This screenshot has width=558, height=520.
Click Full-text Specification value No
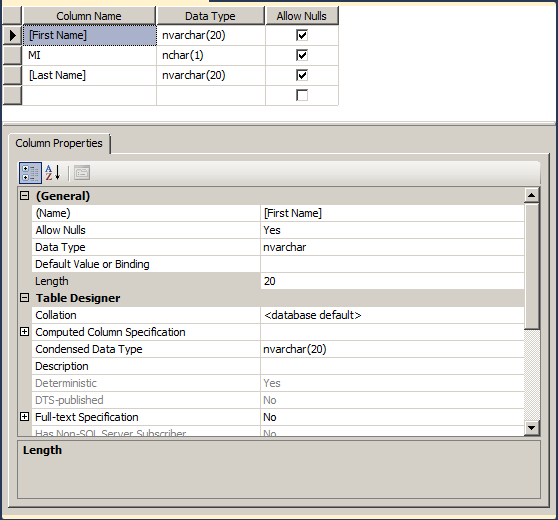click(392, 417)
